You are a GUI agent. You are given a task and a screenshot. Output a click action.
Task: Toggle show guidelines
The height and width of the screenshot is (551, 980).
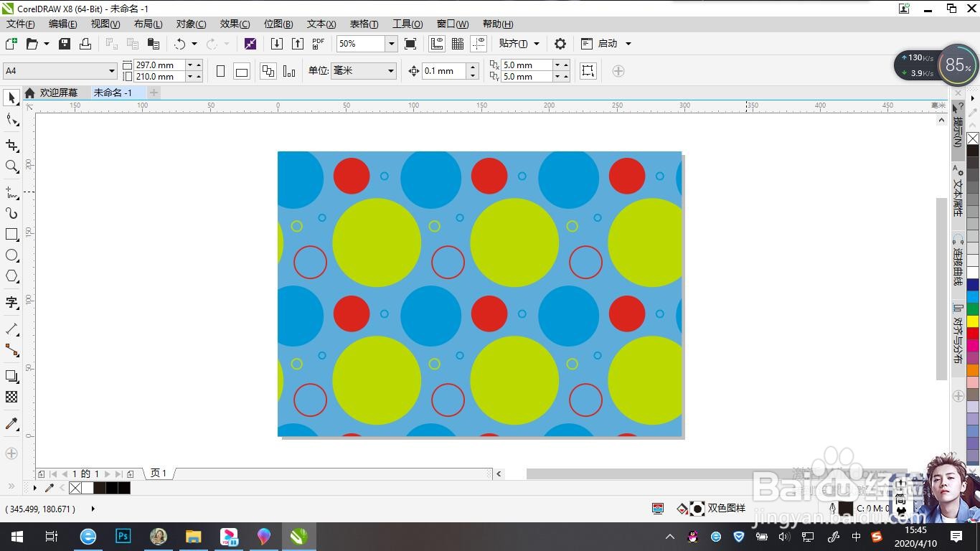479,44
